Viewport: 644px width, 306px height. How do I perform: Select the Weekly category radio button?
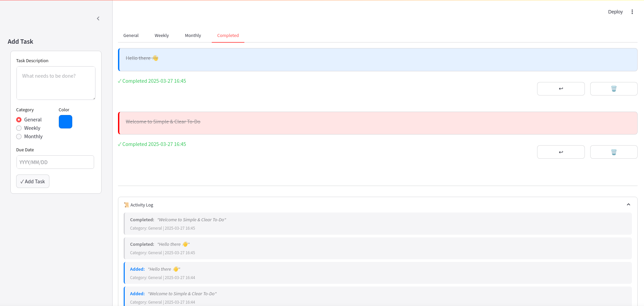tap(19, 128)
